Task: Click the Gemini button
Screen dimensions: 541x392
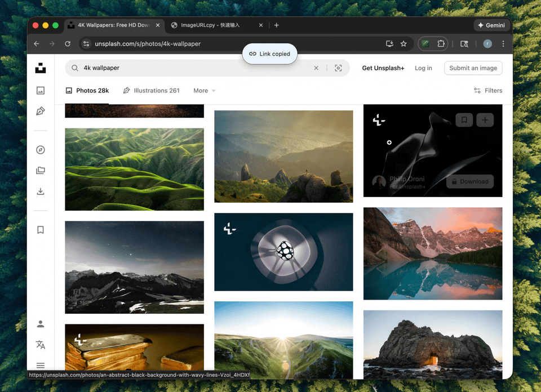Action: tap(491, 25)
